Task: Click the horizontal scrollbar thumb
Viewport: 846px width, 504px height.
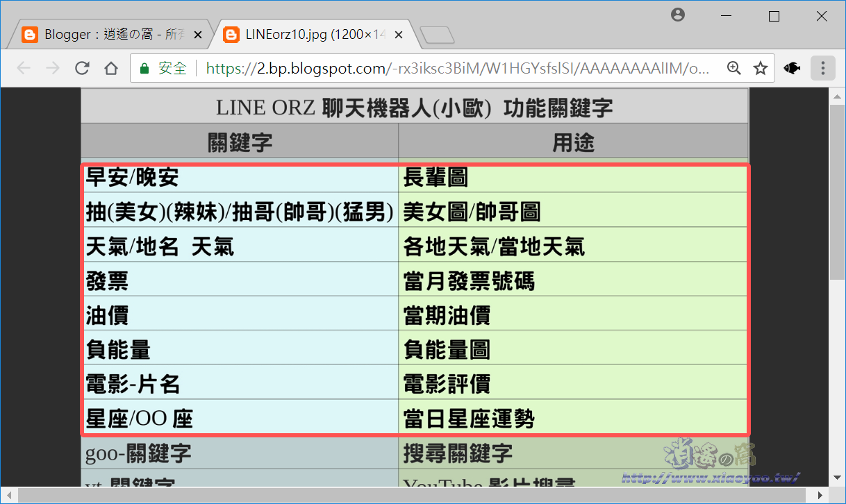Action: pyautogui.click(x=412, y=494)
